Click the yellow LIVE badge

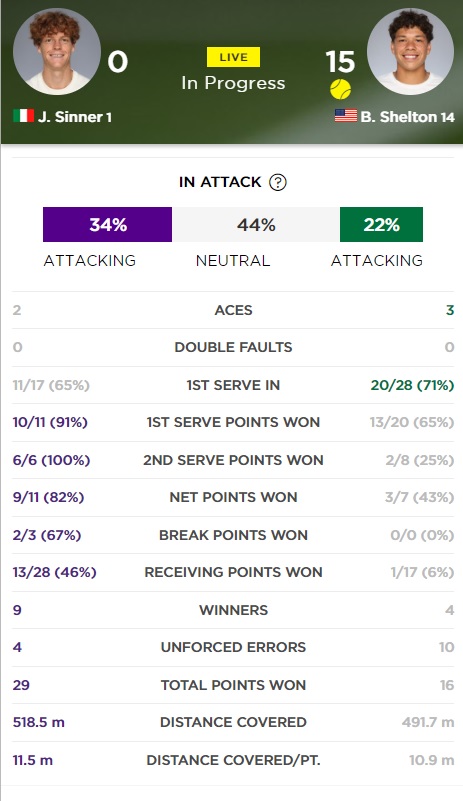[x=234, y=57]
